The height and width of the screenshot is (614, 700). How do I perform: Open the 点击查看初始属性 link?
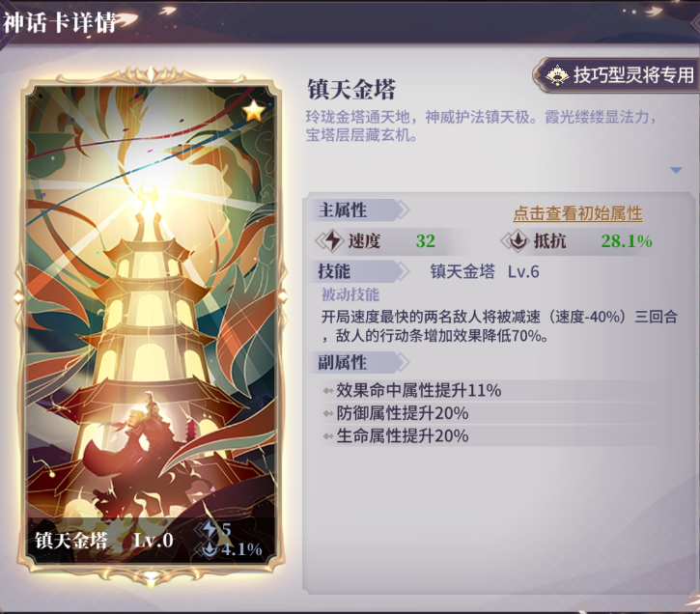[577, 213]
